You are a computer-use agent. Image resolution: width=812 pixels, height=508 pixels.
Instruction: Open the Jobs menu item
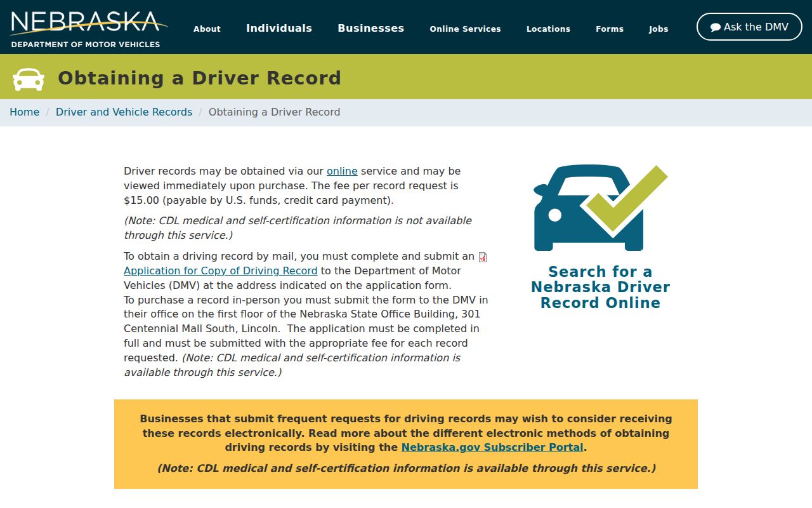pos(658,29)
